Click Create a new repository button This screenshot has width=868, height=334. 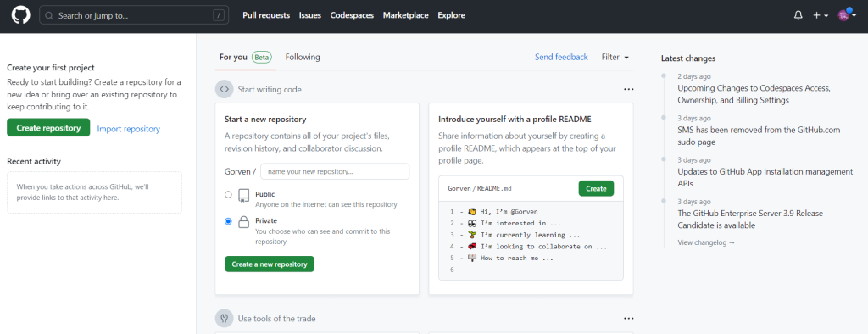[270, 264]
